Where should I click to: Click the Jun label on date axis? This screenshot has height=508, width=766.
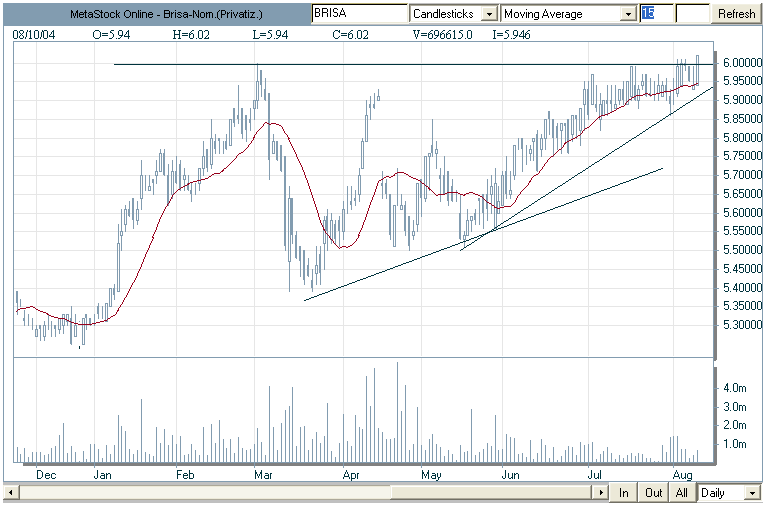coord(511,474)
